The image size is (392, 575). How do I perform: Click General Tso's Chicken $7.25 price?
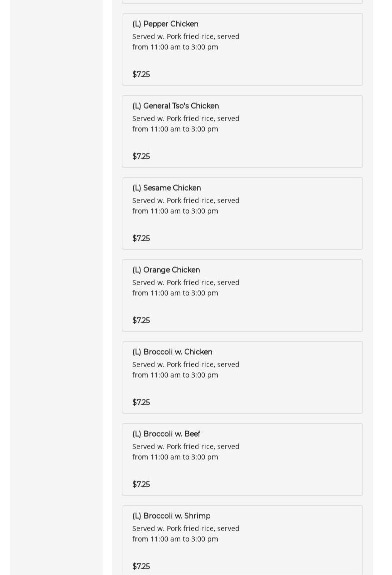click(x=141, y=156)
